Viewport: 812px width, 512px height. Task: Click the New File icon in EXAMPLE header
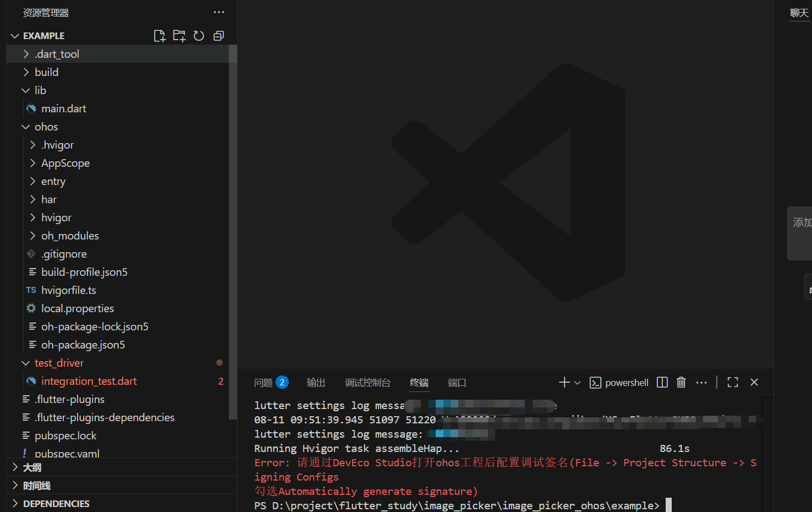[x=160, y=36]
